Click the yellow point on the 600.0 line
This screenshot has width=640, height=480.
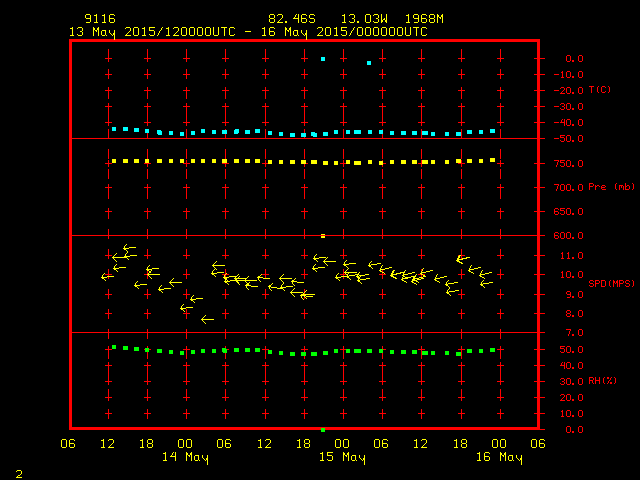pyautogui.click(x=323, y=236)
